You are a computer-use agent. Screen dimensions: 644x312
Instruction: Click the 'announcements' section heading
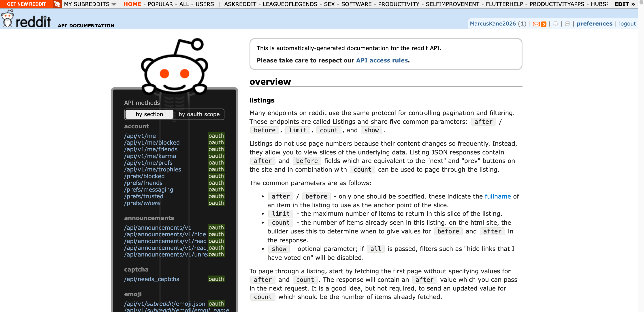[x=149, y=218]
